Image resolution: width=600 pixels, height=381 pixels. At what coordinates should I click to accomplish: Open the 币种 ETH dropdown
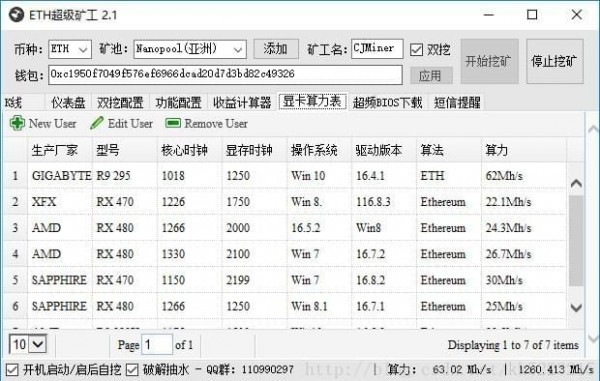pyautogui.click(x=70, y=49)
